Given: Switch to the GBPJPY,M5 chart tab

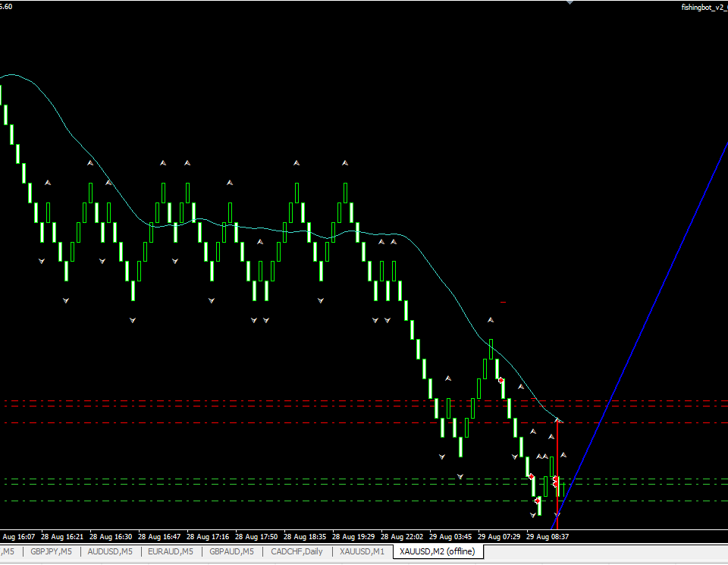Looking at the screenshot, I should coord(51,551).
